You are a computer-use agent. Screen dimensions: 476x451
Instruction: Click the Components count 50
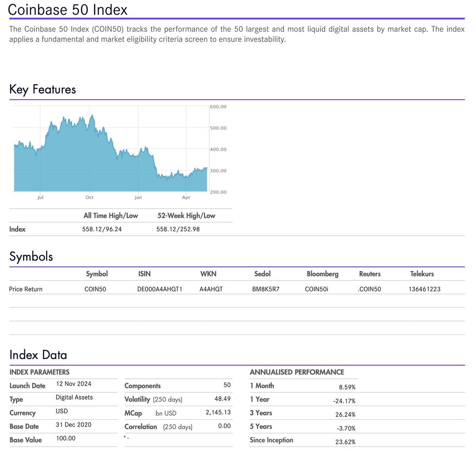(227, 385)
